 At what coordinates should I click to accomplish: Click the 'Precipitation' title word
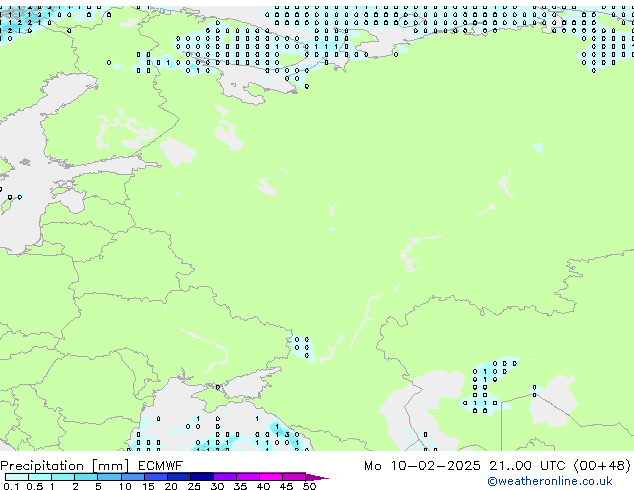pyautogui.click(x=42, y=466)
